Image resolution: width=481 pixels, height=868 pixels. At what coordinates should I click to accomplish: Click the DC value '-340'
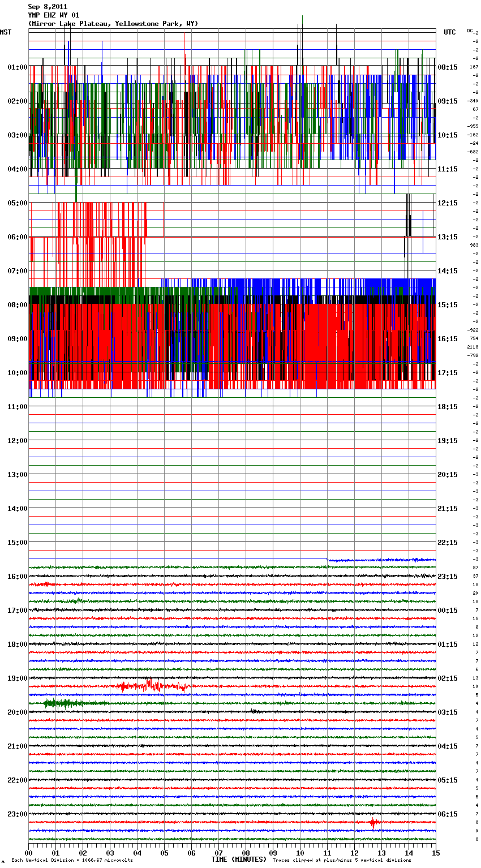(x=473, y=101)
